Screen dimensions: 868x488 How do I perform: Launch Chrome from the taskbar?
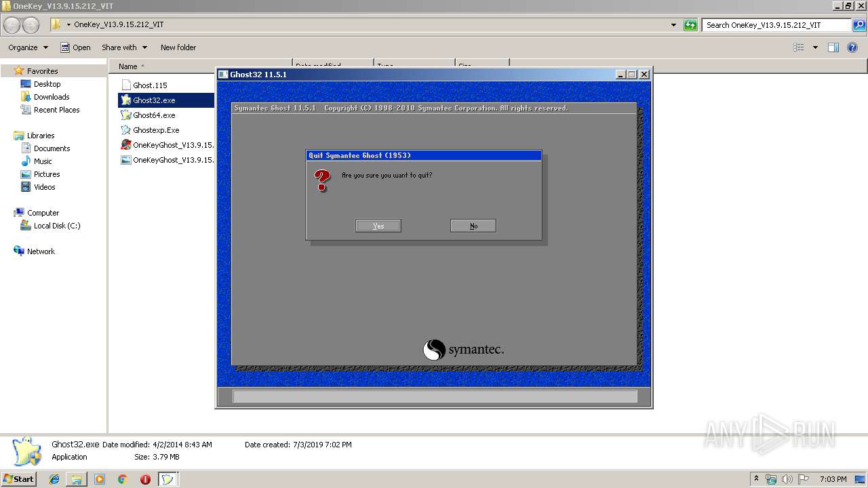(122, 479)
